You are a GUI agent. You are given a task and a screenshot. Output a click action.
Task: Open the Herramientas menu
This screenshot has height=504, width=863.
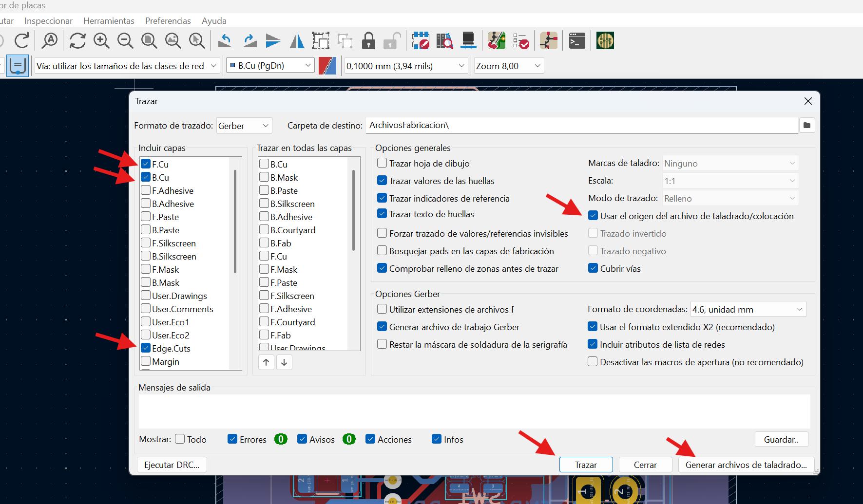pyautogui.click(x=109, y=21)
